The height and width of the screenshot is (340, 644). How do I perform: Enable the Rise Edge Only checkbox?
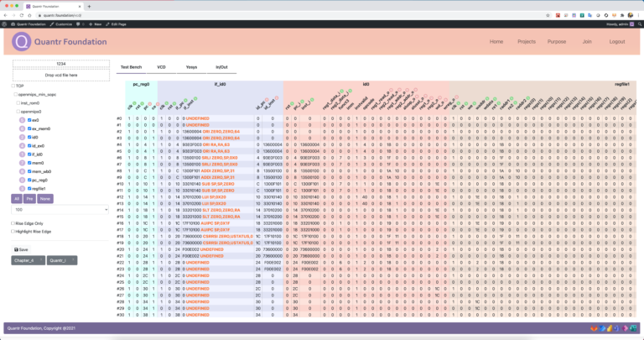click(x=13, y=223)
